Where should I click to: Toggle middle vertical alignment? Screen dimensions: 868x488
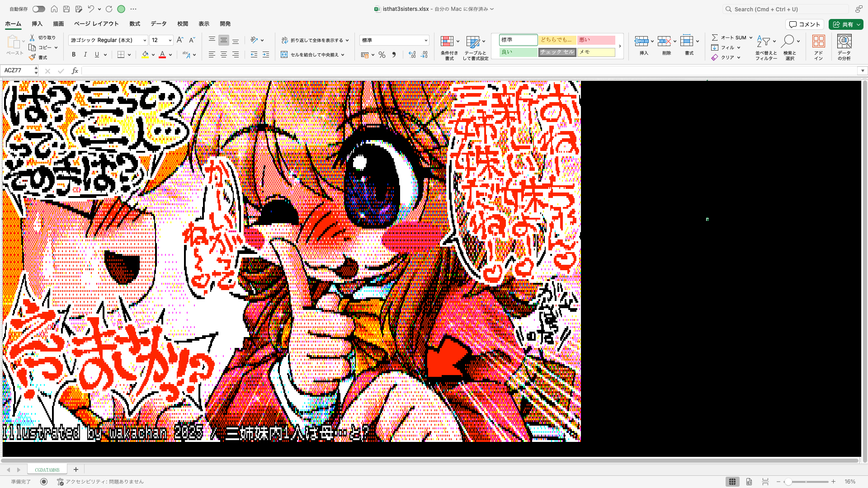(x=224, y=40)
